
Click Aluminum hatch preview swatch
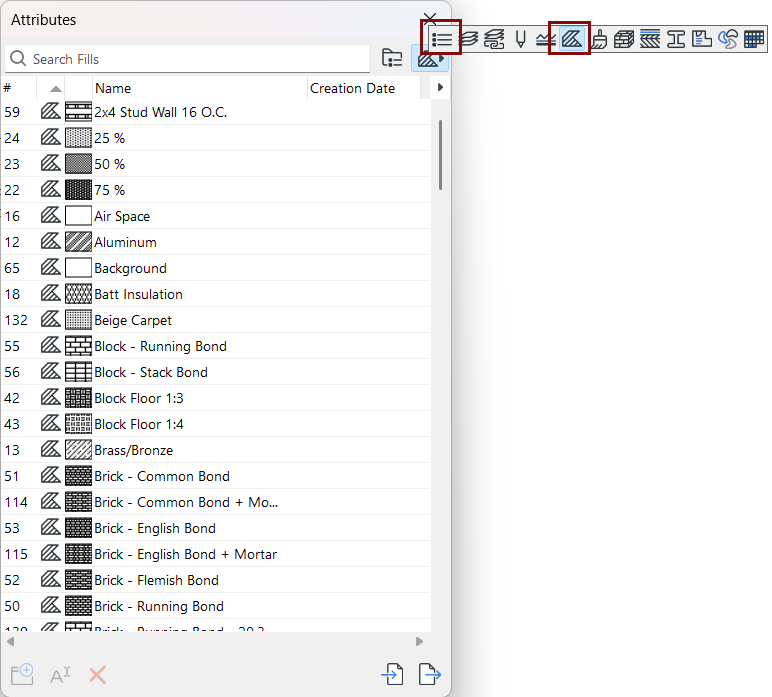pyautogui.click(x=78, y=242)
